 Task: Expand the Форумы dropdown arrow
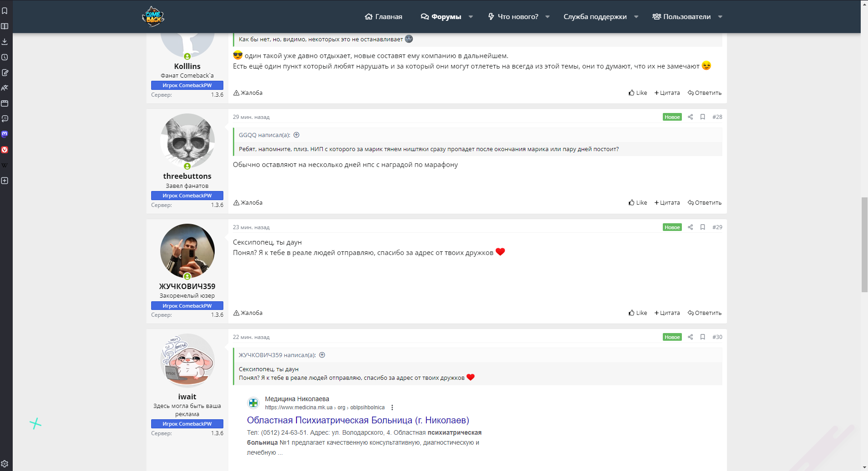pyautogui.click(x=471, y=17)
